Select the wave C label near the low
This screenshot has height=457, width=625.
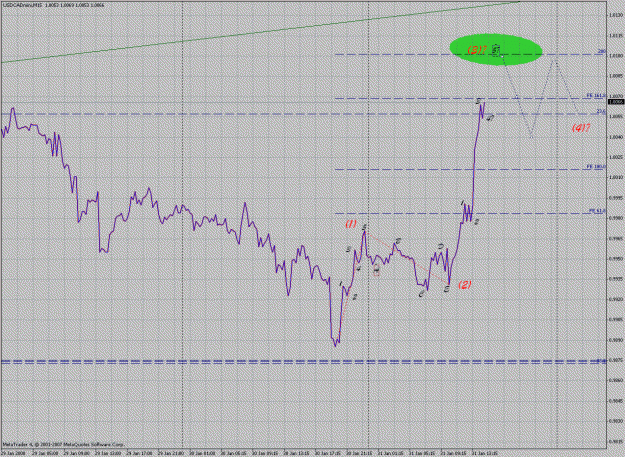tap(421, 294)
